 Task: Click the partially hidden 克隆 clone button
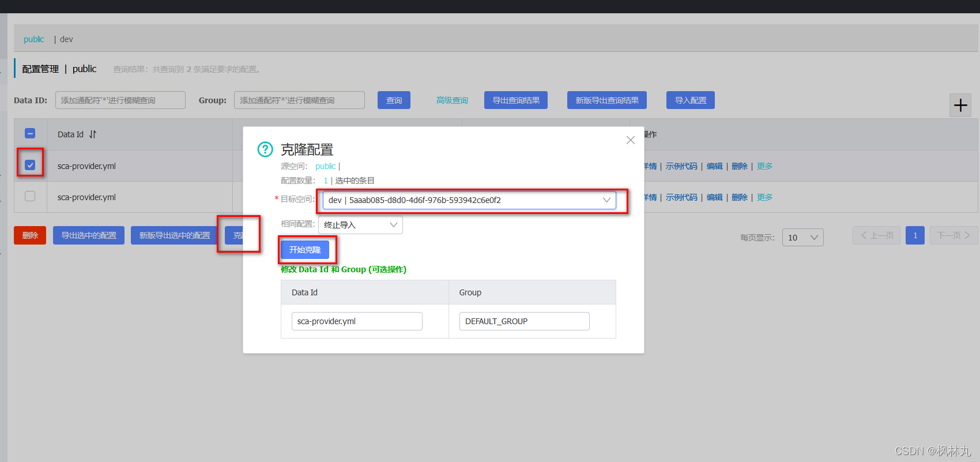234,235
